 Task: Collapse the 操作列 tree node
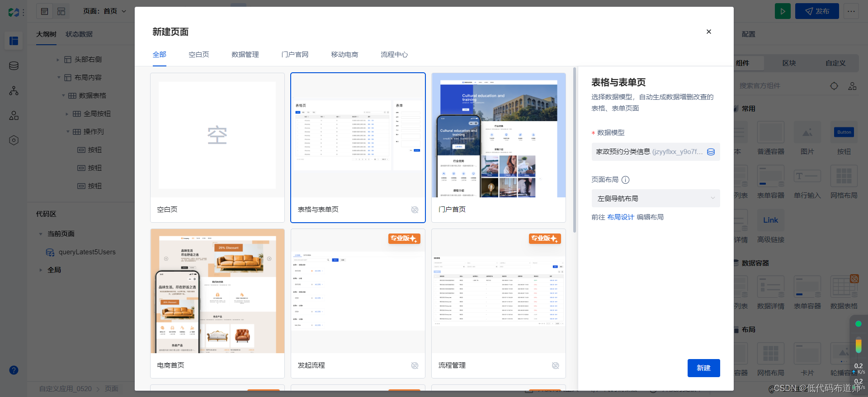[68, 132]
